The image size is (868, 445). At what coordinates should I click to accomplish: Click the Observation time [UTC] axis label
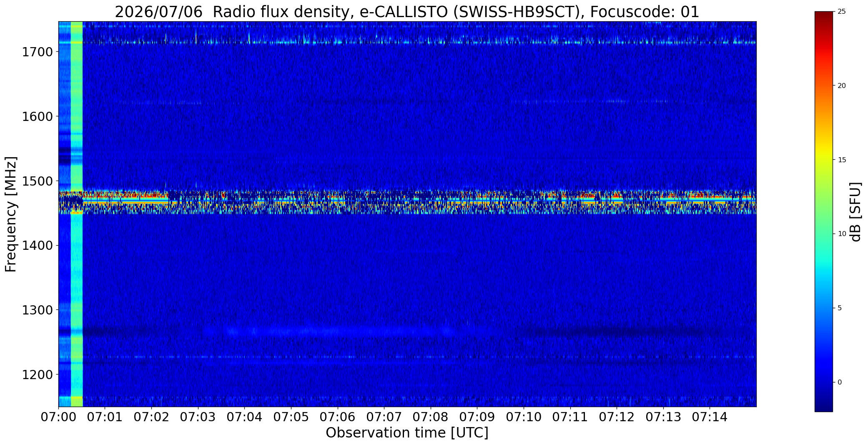coord(407,433)
